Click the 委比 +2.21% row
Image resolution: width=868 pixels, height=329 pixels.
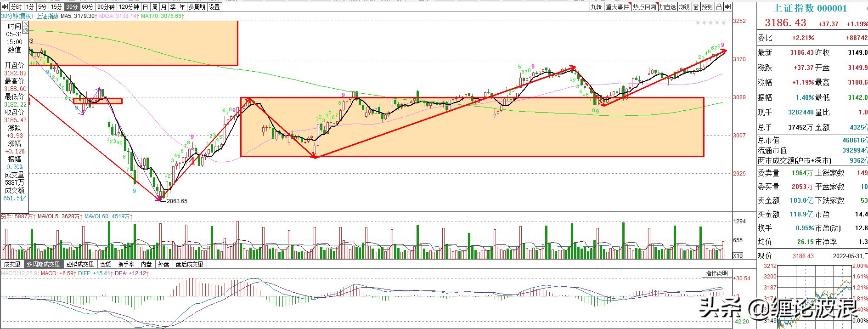click(812, 38)
